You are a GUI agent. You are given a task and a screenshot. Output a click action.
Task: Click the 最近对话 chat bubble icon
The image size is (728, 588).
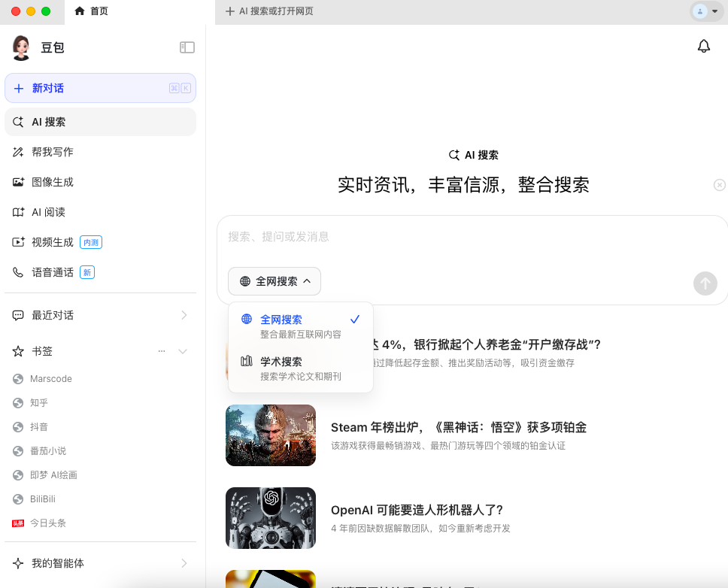coord(18,316)
